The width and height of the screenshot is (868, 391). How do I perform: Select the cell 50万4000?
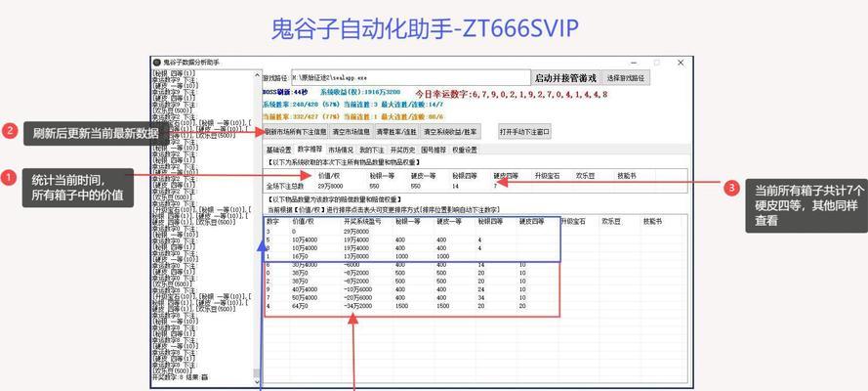[x=305, y=297]
